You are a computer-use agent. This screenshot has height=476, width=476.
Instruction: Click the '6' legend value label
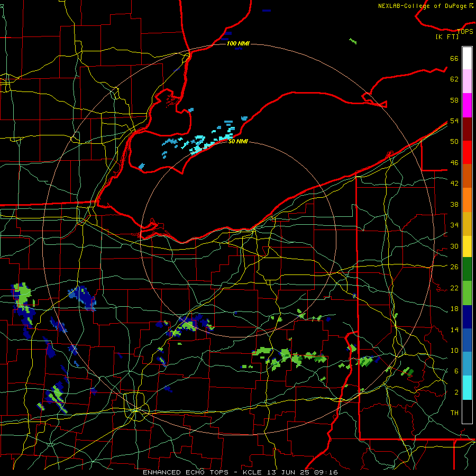coord(456,371)
